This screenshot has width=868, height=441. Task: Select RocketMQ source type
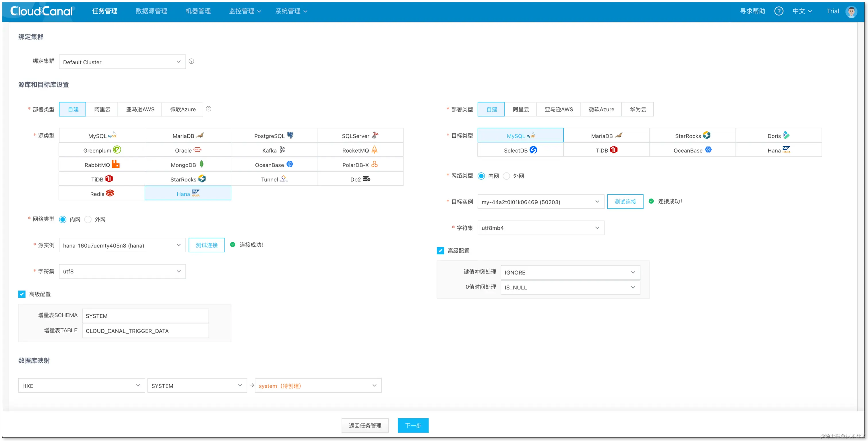(360, 150)
